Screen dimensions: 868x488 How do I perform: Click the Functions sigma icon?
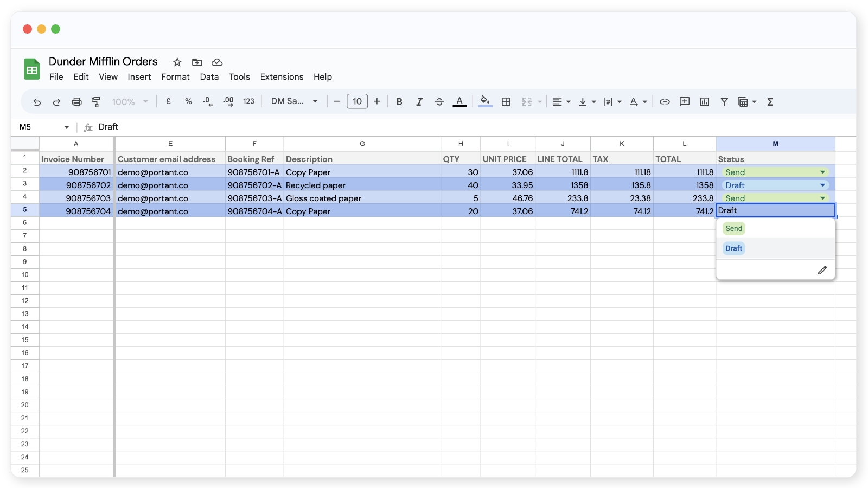(x=769, y=102)
